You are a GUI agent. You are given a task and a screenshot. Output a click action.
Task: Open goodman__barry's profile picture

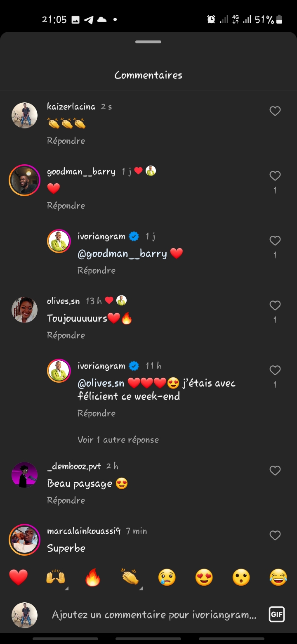[x=25, y=180]
